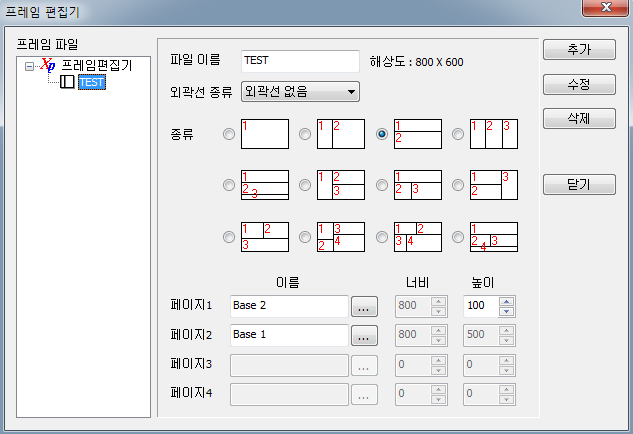Click the 파일 이름 text field
The height and width of the screenshot is (434, 633).
pyautogui.click(x=300, y=61)
